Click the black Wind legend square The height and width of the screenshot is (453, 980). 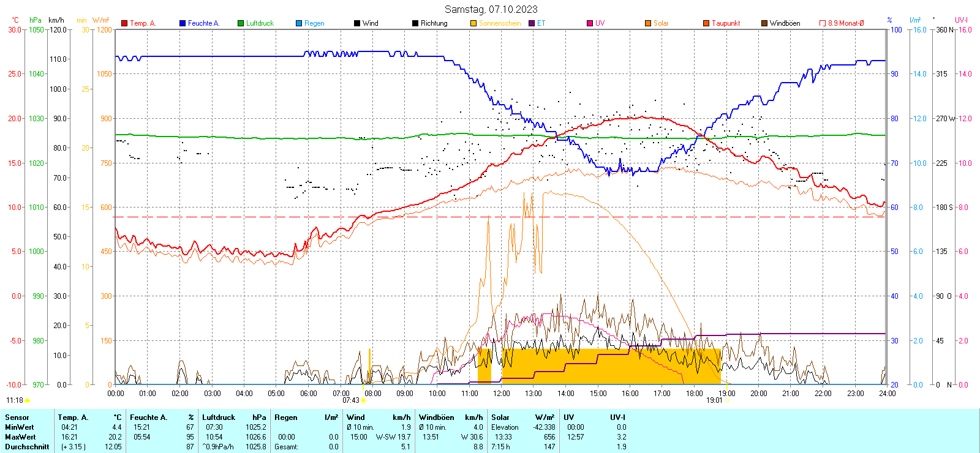click(357, 23)
